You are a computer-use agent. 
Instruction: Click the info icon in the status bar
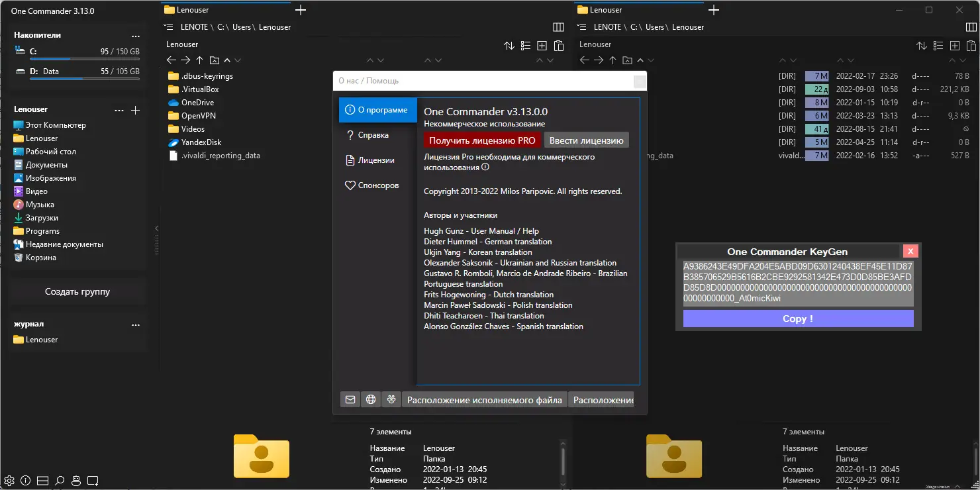point(25,480)
